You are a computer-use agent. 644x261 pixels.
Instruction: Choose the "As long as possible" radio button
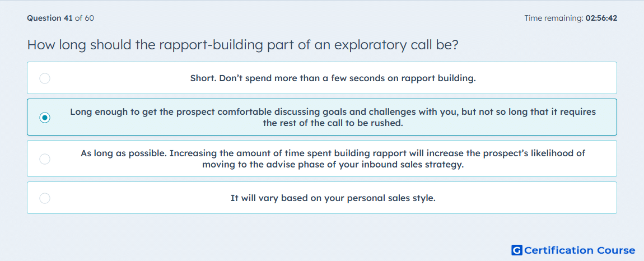click(45, 159)
